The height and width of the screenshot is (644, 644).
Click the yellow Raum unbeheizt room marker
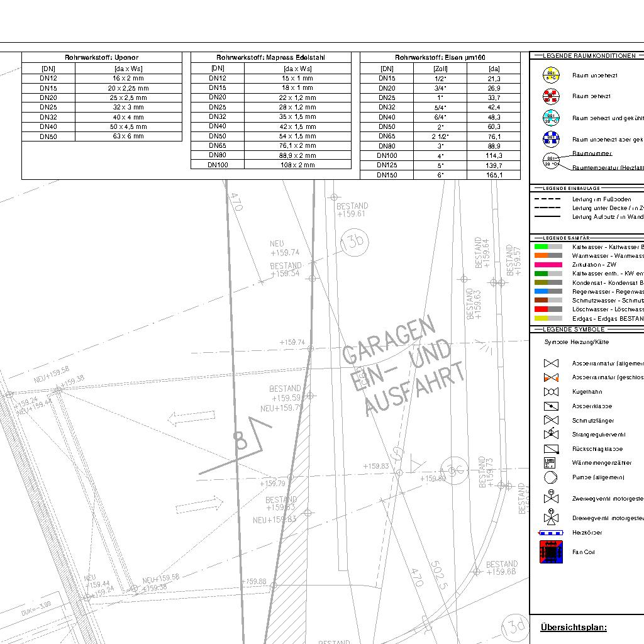click(551, 75)
